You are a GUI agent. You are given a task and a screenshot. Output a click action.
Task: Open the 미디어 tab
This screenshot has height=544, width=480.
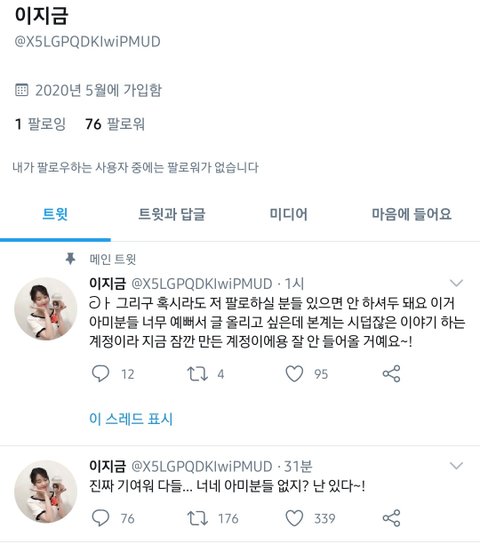tap(289, 214)
